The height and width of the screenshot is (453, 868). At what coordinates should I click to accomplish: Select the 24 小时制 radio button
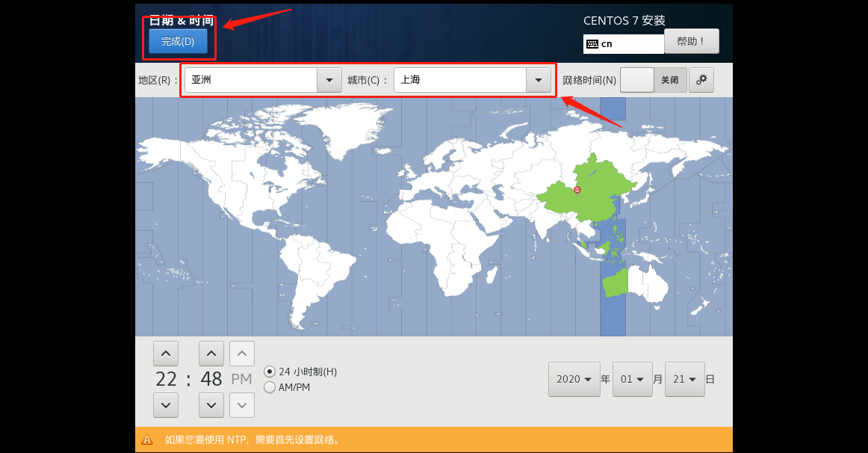point(270,372)
